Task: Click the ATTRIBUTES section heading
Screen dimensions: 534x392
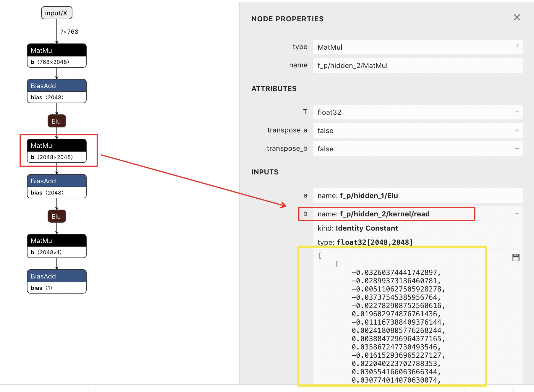Action: pyautogui.click(x=274, y=88)
